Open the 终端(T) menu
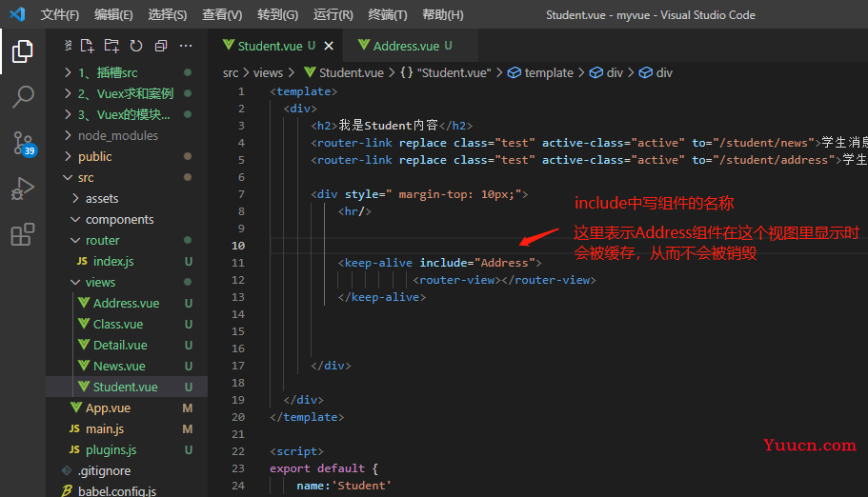Screen dimensions: 868x497 click(388, 14)
